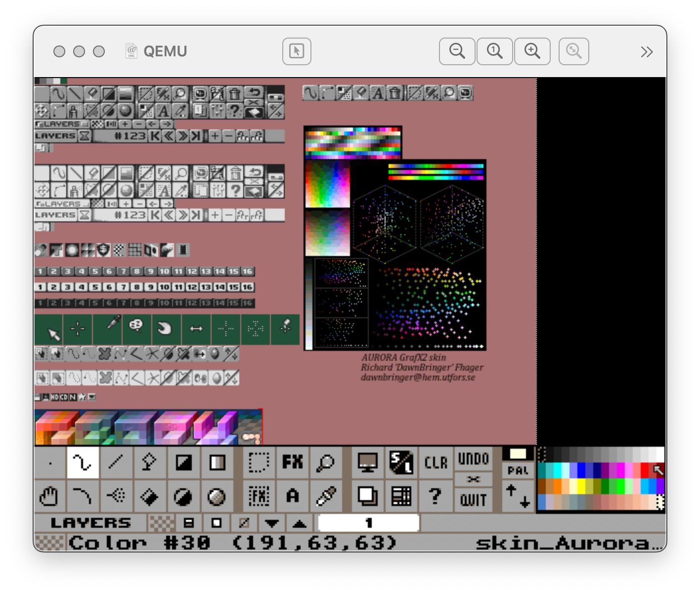Select the dashed-rectangle Grab brush tool

tap(259, 463)
